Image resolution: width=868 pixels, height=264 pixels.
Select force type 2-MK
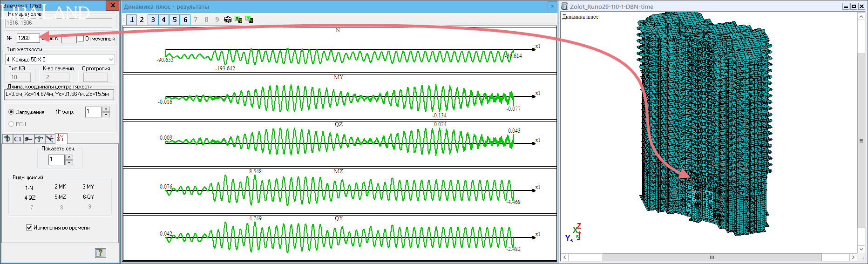point(61,187)
